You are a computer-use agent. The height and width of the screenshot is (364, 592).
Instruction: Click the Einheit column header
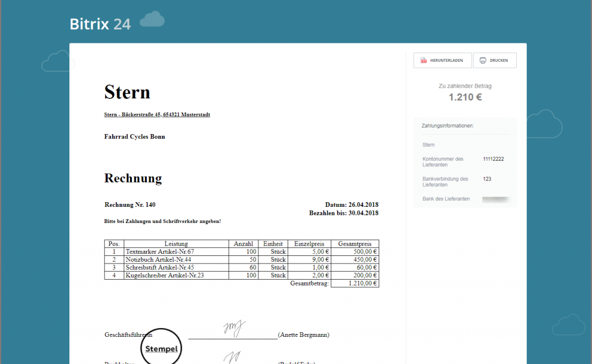point(273,244)
